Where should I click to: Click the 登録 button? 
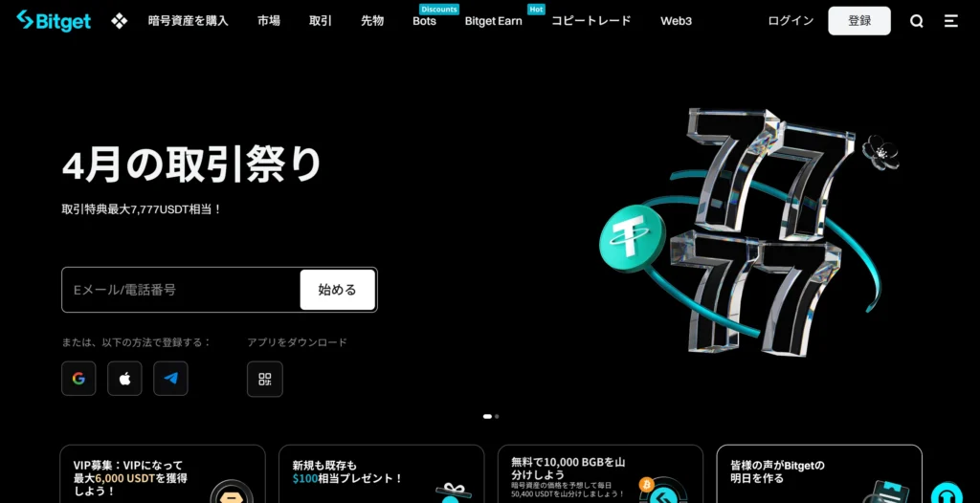[x=859, y=21]
